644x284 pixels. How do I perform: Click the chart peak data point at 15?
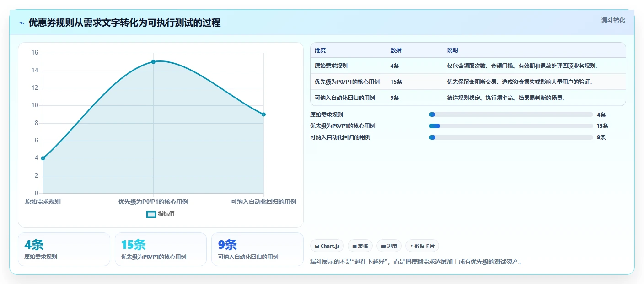tap(153, 62)
